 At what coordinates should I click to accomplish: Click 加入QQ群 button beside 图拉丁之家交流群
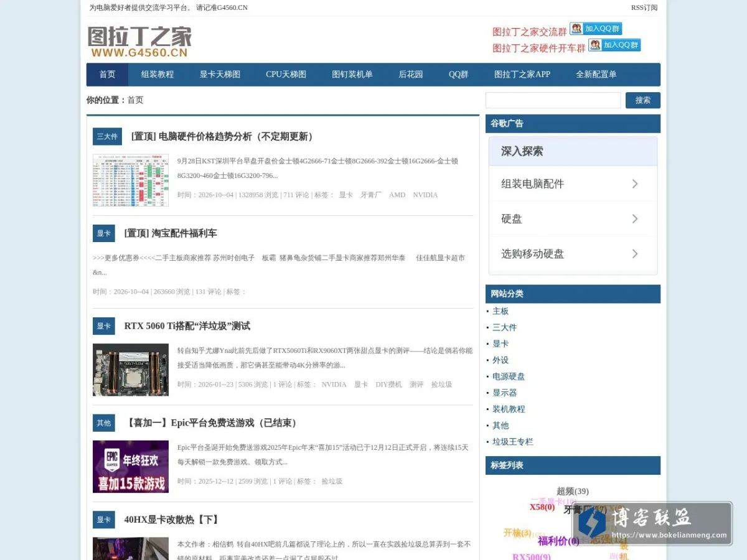coord(596,29)
